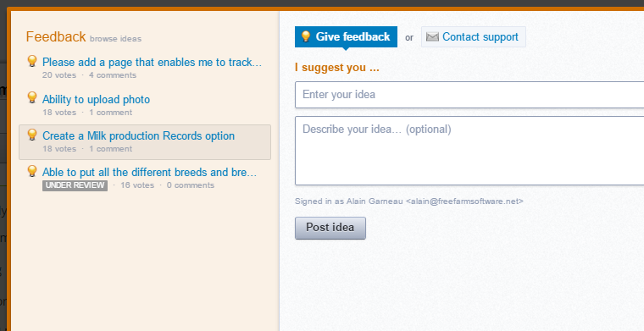The height and width of the screenshot is (331, 644).
Task: Click the envelope icon for Contact support
Action: tap(432, 37)
